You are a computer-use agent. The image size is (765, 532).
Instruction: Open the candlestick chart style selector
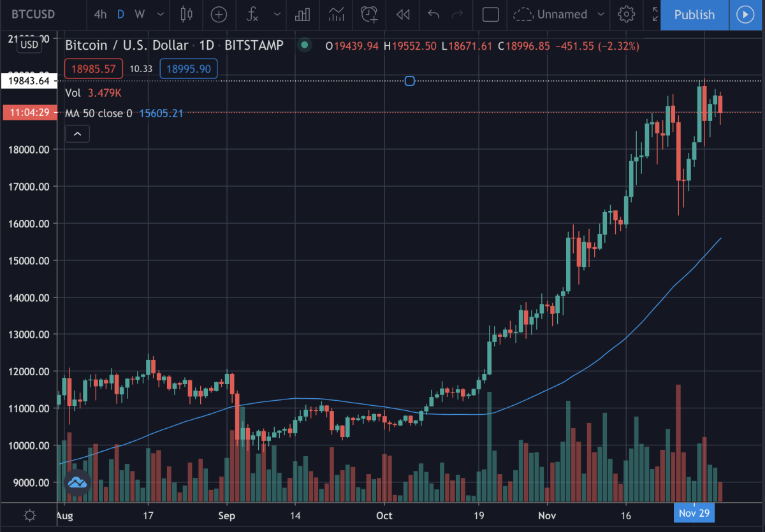tap(186, 14)
